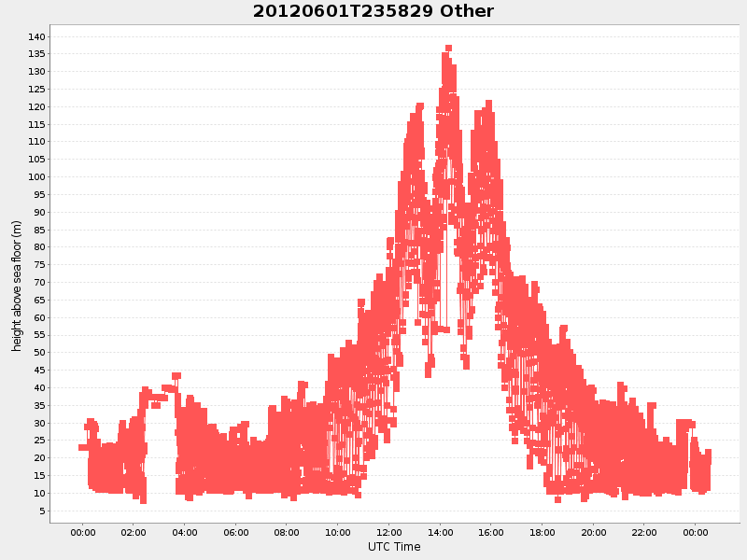The image size is (747, 560).
Task: Click the 06:00 tick label
Action: [x=236, y=534]
